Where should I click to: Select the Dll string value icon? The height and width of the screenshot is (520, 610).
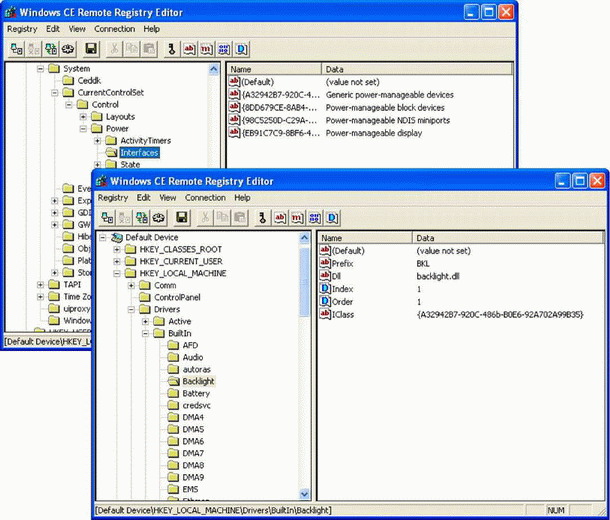point(324,275)
